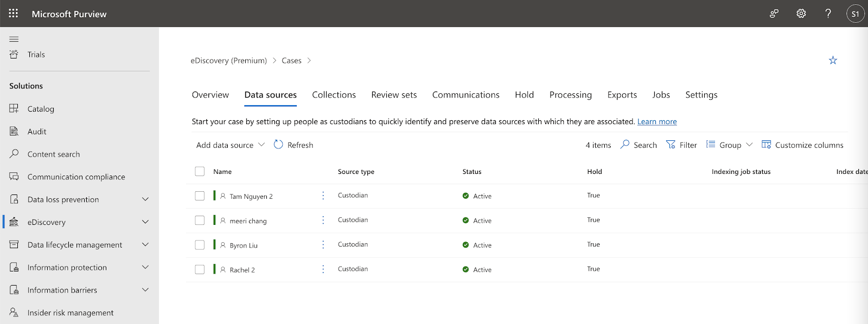
Task: Open the app launcher waffle icon
Action: pyautogui.click(x=14, y=14)
